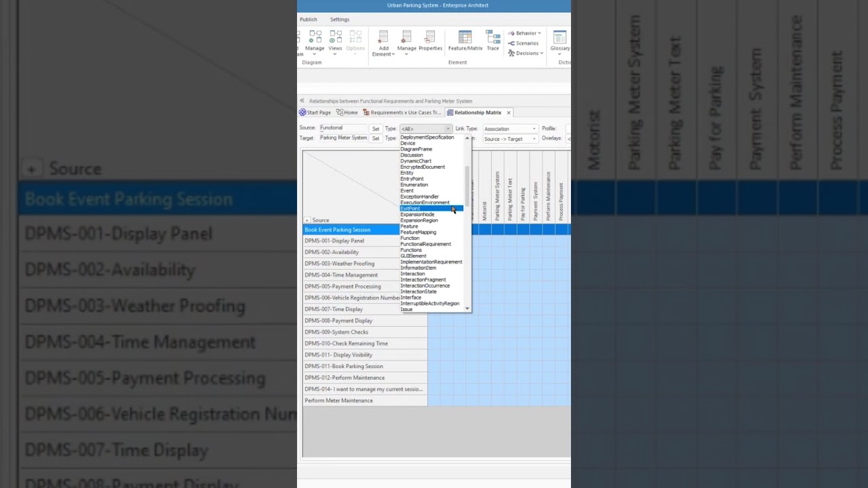This screenshot has width=868, height=488.
Task: Expand the Source plus toggle in matrix
Action: tap(307, 220)
